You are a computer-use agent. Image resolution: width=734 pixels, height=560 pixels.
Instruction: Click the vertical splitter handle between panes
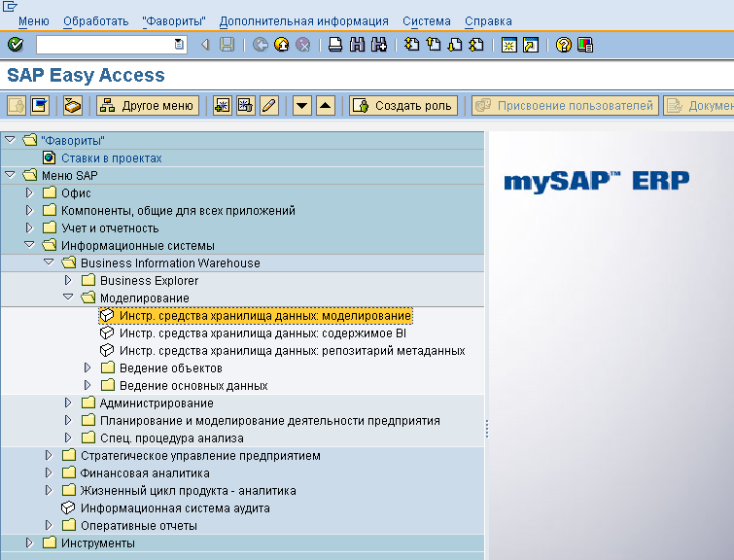487,428
